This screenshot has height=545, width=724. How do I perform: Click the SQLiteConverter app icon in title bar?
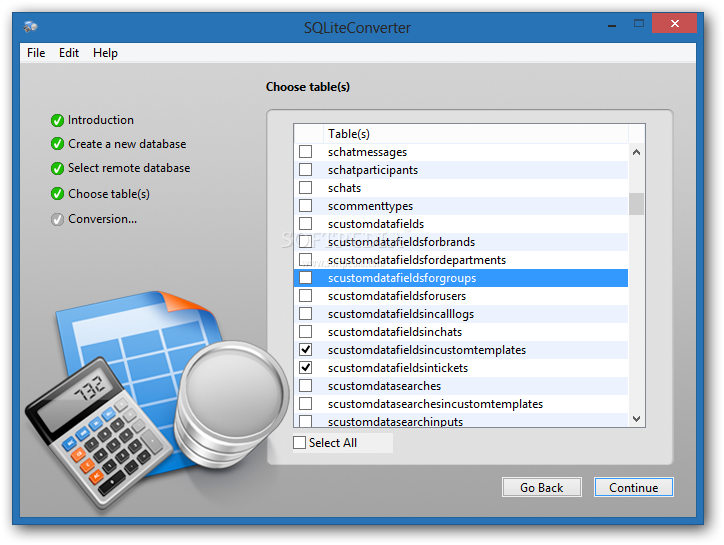coord(30,27)
